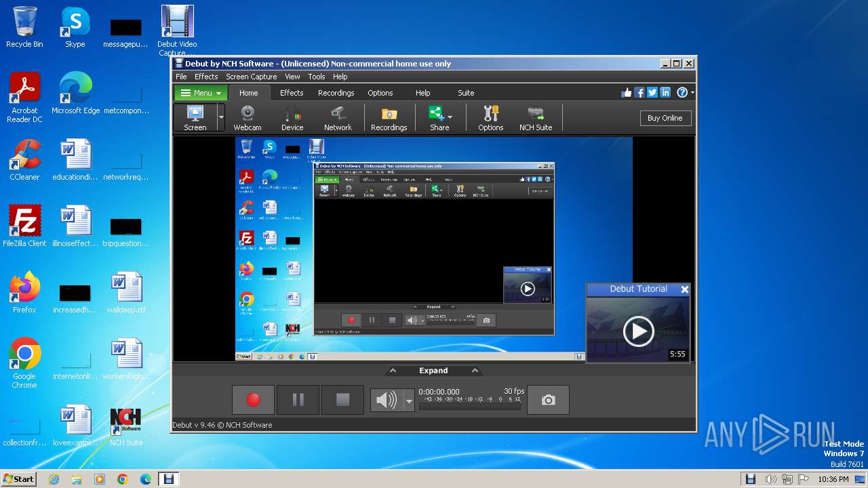
Task: Click the blue help question mark icon
Action: pos(682,93)
